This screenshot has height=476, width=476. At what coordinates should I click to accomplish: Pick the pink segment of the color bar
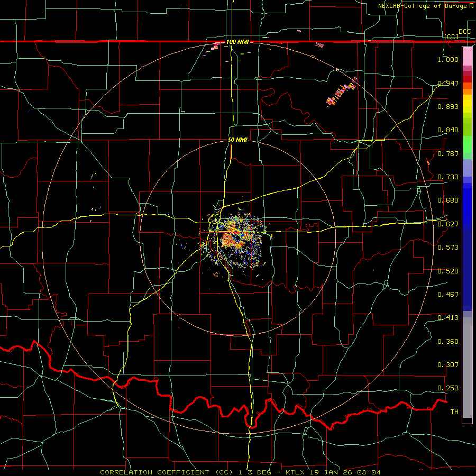(467, 57)
